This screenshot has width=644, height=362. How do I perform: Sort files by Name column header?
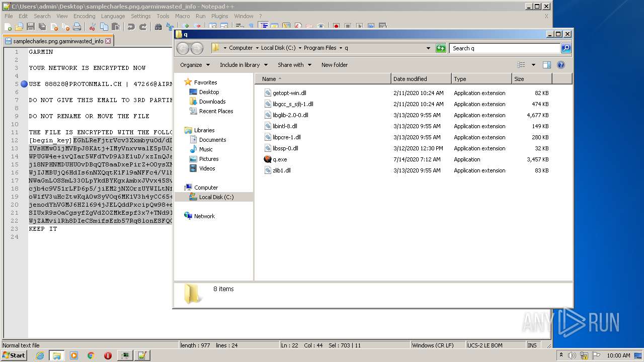[x=323, y=79]
